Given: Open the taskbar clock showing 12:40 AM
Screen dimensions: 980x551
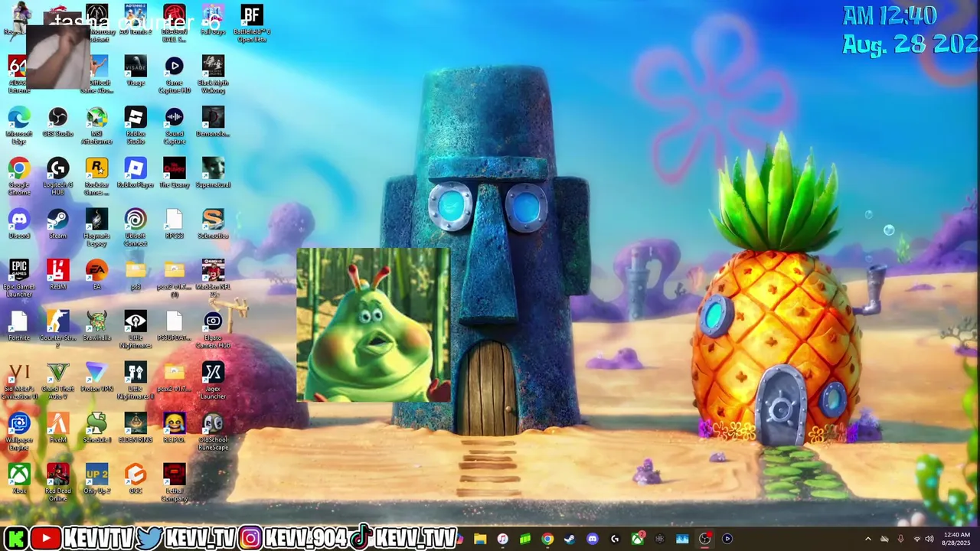Looking at the screenshot, I should pos(955,539).
